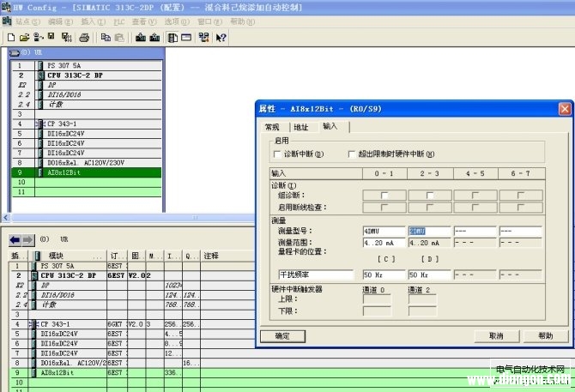The height and width of the screenshot is (392, 575).
Task: Click the Download to module icon
Action: tap(141, 38)
